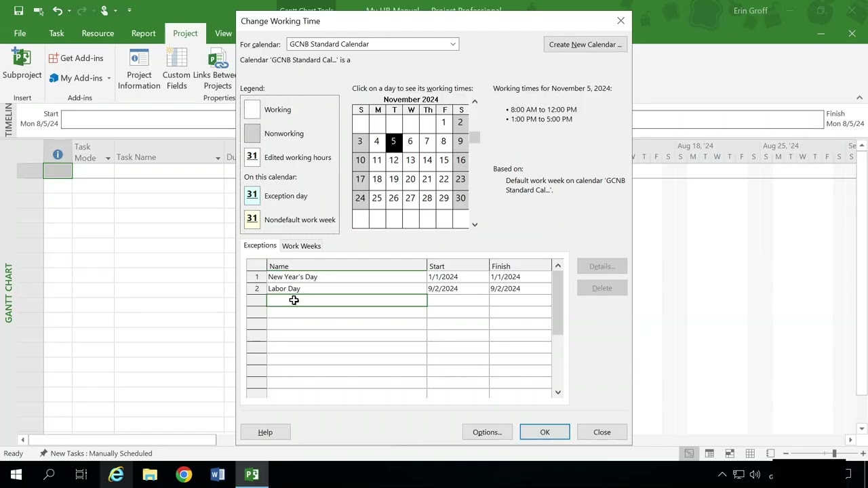Switch to Resource Sheet view in status bar
The image size is (868, 488).
pyautogui.click(x=750, y=453)
